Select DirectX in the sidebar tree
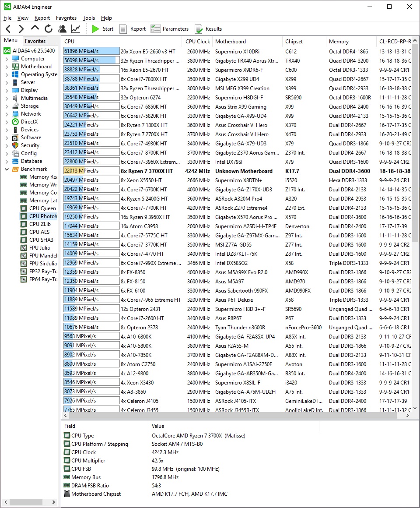The height and width of the screenshot is (508, 420). point(29,122)
